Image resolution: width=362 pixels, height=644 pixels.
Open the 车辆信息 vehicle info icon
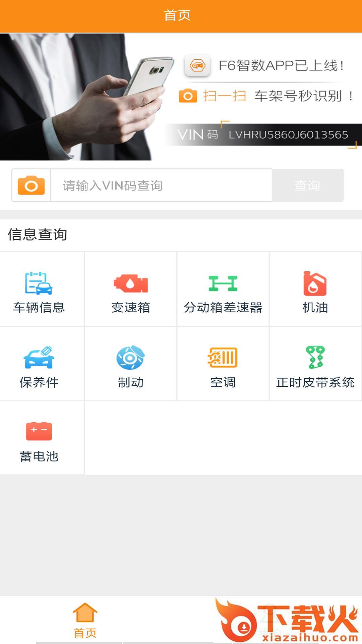click(39, 283)
